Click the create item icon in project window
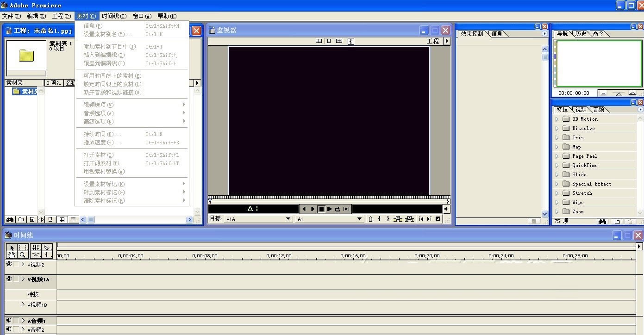Viewport: 644px width, 335px height. coord(31,219)
